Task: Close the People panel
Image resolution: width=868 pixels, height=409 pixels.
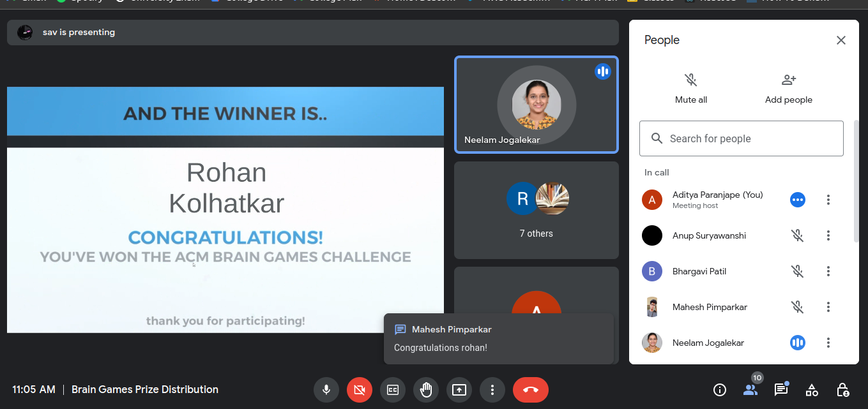Action: [x=841, y=40]
